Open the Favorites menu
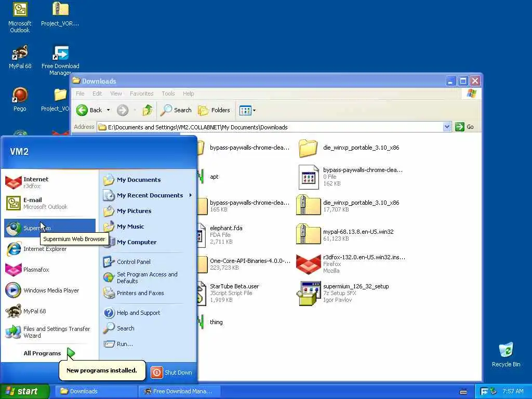Image resolution: width=532 pixels, height=399 pixels. click(141, 94)
